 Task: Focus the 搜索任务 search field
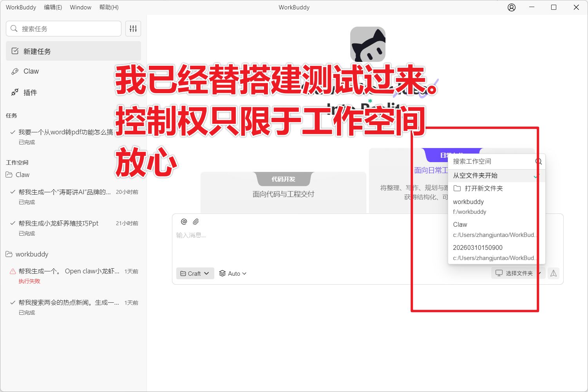[63, 29]
